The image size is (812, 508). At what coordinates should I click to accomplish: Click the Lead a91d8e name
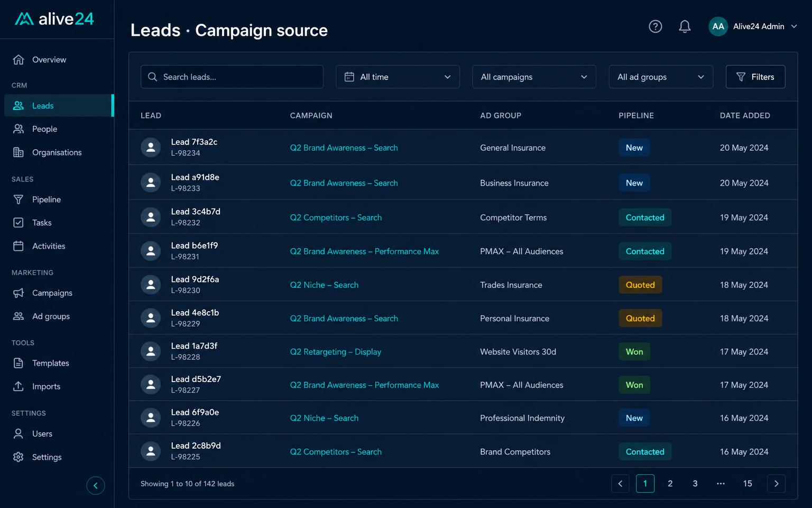pos(195,177)
